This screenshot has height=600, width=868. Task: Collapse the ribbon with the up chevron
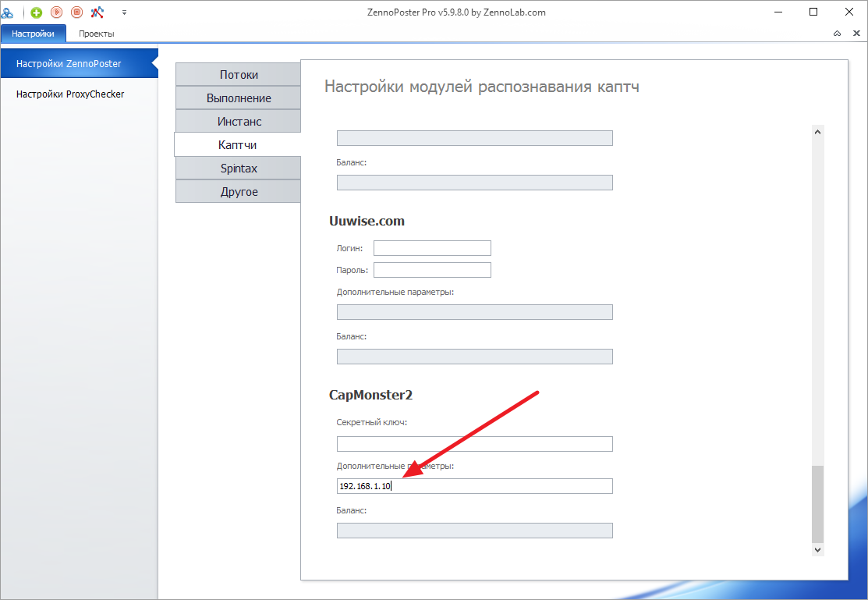click(x=837, y=34)
